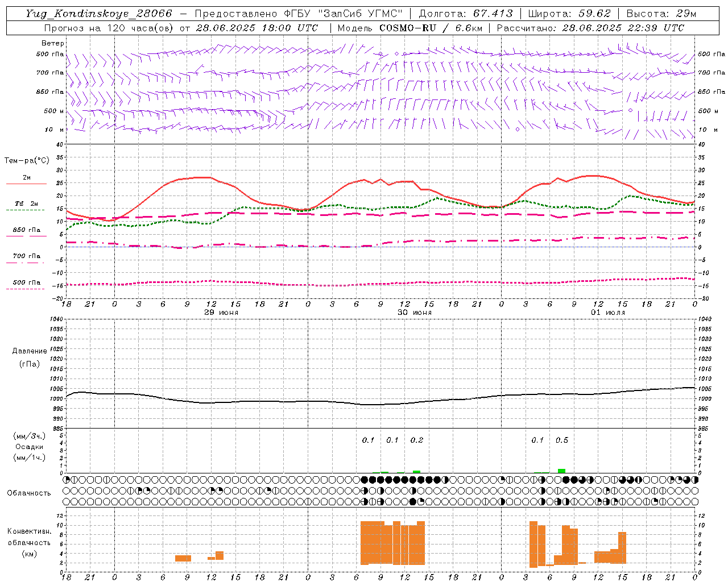Click the 0.2 precipitation value
The height and width of the screenshot is (582, 728).
pos(417,440)
